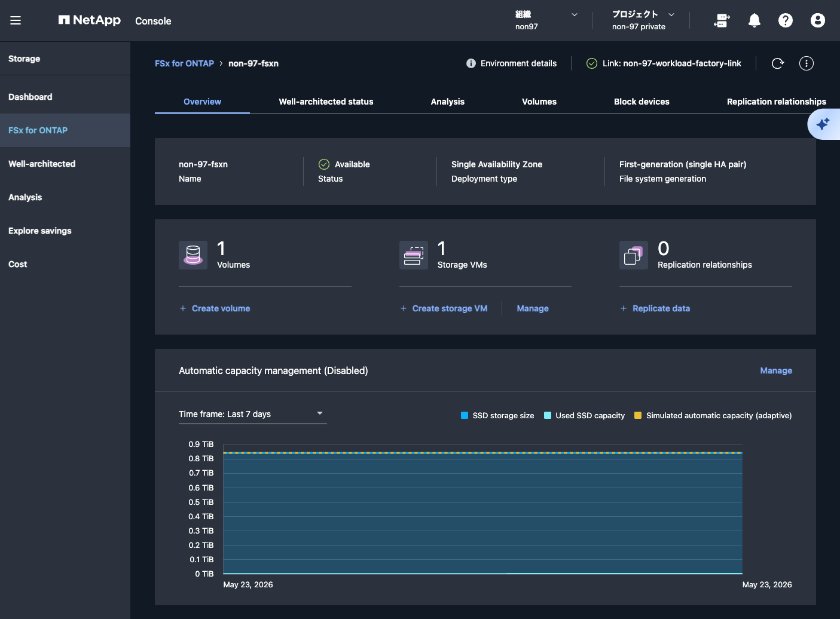840x619 pixels.
Task: Click the Single Availability Zone deployment type
Action: click(x=497, y=164)
